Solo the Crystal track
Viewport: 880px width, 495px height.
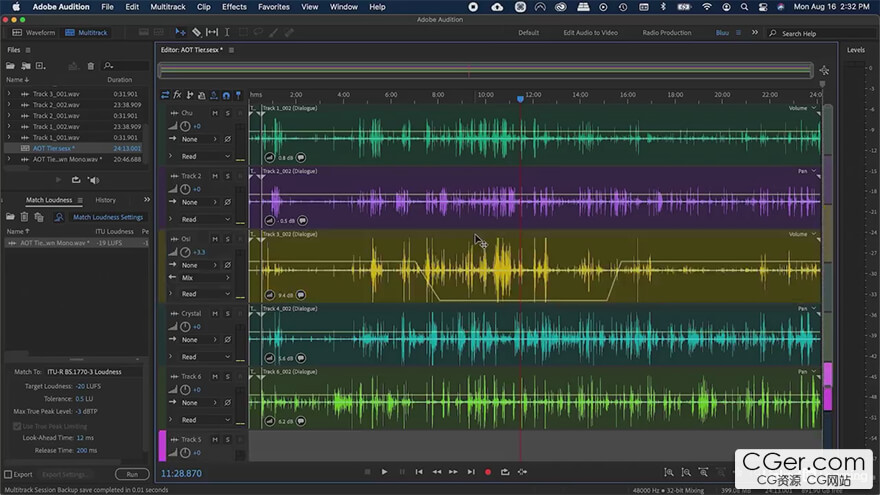[x=228, y=313]
